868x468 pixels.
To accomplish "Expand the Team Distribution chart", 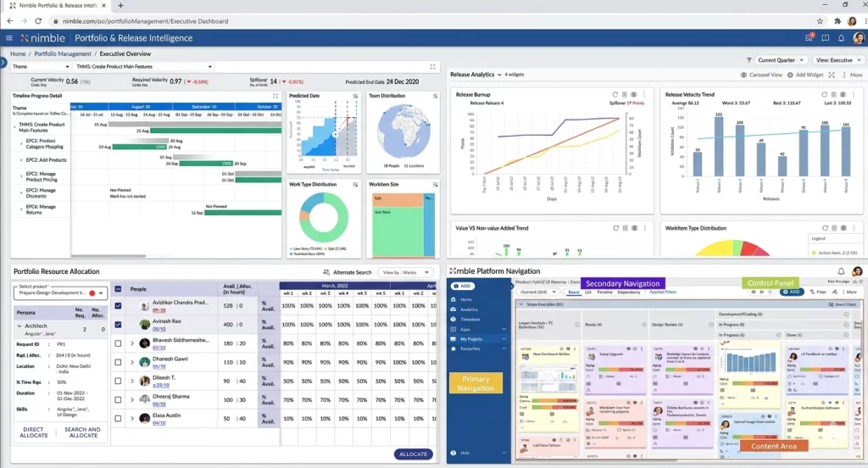I will [435, 96].
